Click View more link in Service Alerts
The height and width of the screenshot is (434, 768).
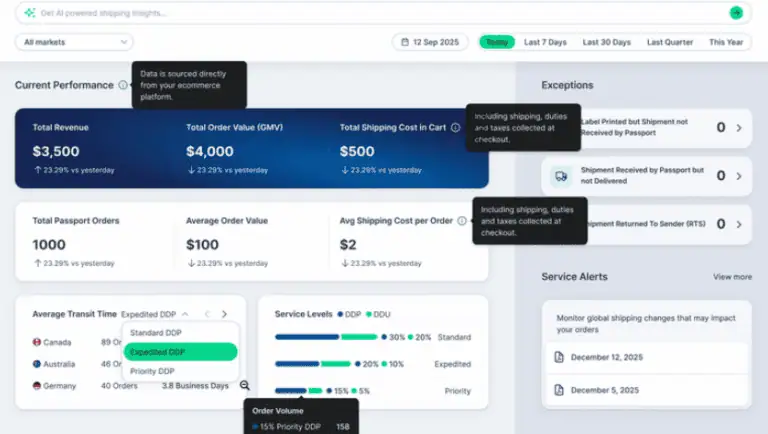pyautogui.click(x=732, y=277)
